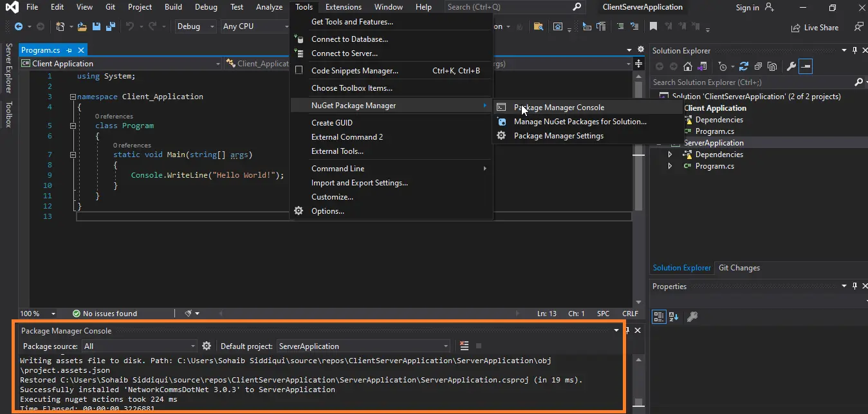The width and height of the screenshot is (868, 414).
Task: Open the Toolbox side tab
Action: tap(9, 115)
